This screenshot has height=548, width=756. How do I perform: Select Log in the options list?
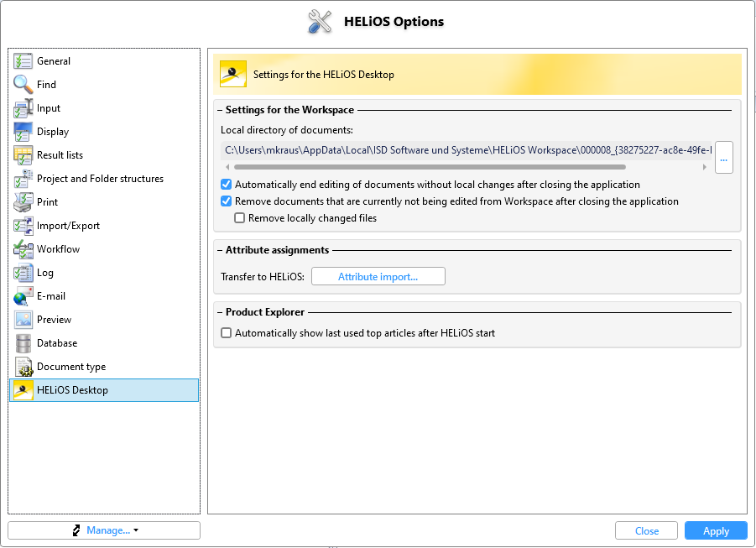(x=104, y=273)
